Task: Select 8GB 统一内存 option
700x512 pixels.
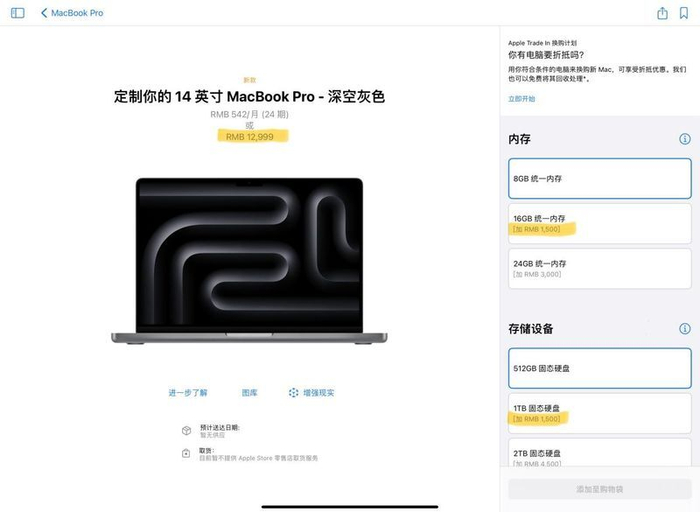Action: 600,179
